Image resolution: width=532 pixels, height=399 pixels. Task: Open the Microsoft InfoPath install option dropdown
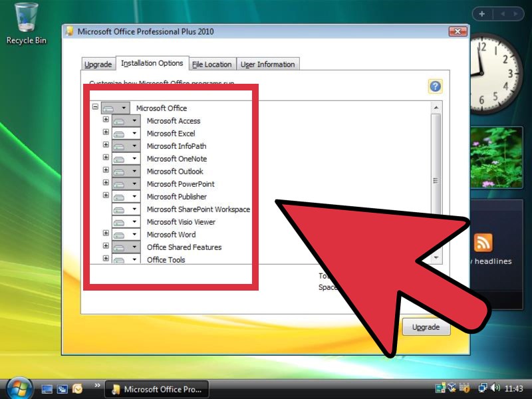126,146
